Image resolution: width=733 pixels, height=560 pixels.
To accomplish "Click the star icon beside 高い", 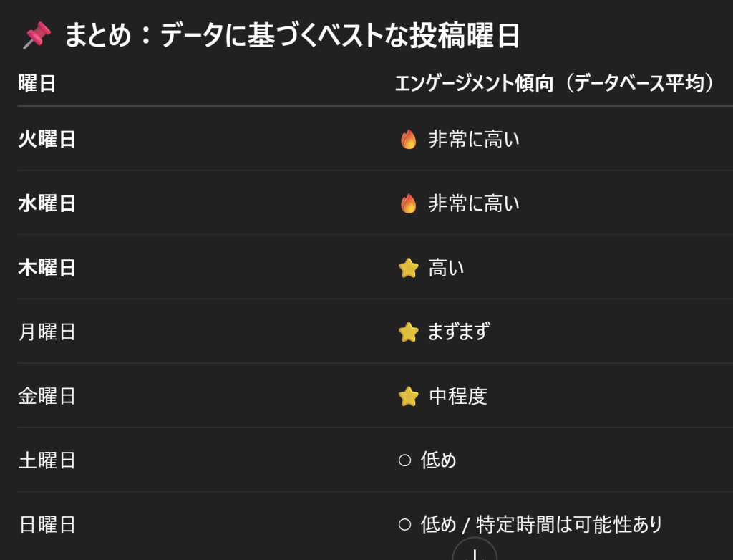I will (x=408, y=268).
